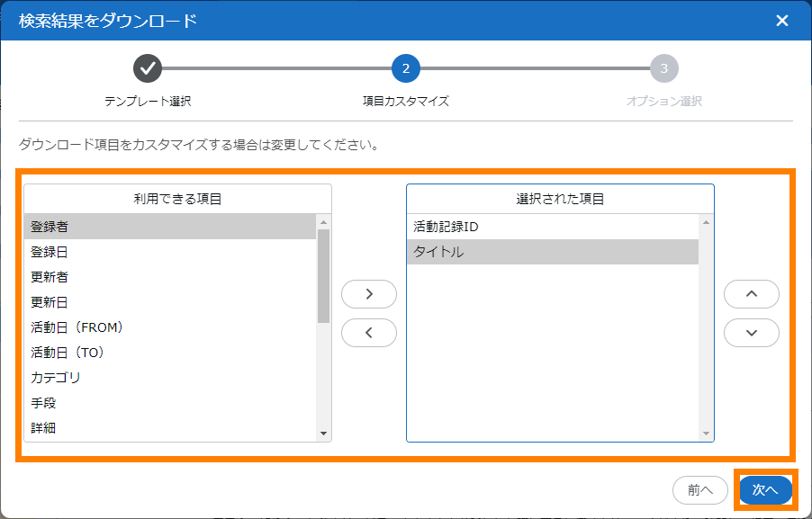Image resolution: width=812 pixels, height=519 pixels.
Task: Click the available items scrollbar thumb
Action: (323, 274)
